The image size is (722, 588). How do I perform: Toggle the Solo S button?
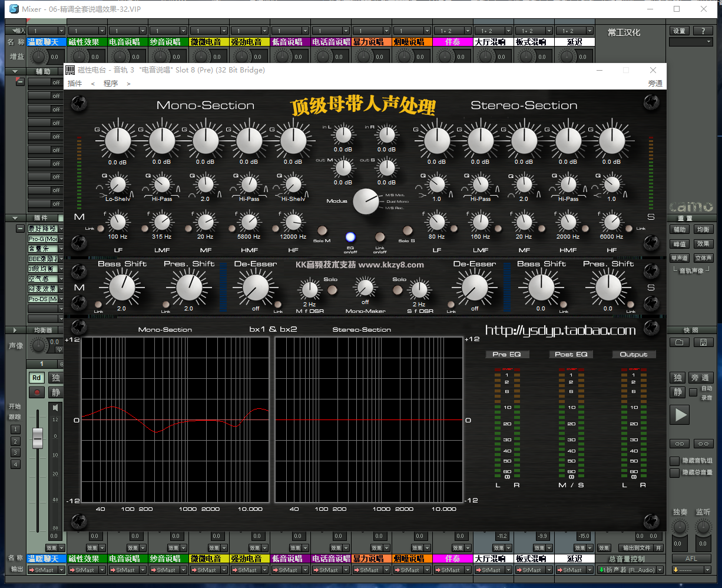tap(406, 231)
